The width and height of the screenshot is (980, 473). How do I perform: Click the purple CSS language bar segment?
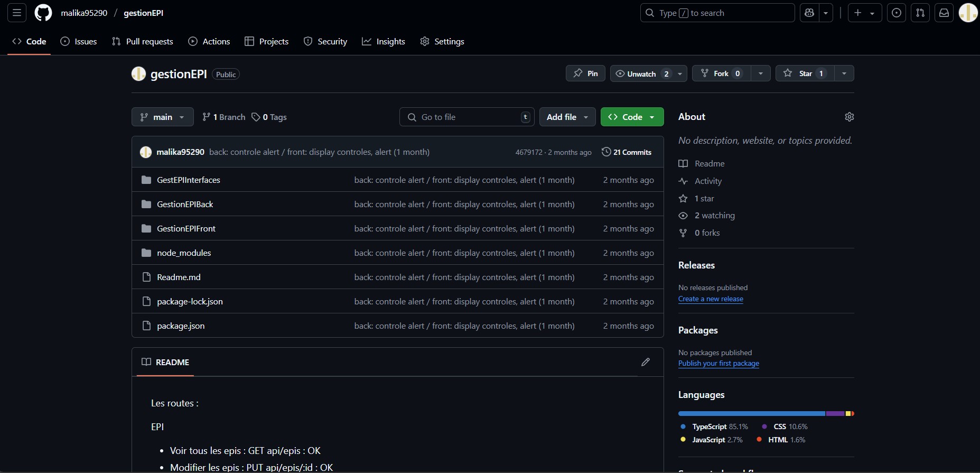[x=835, y=413]
